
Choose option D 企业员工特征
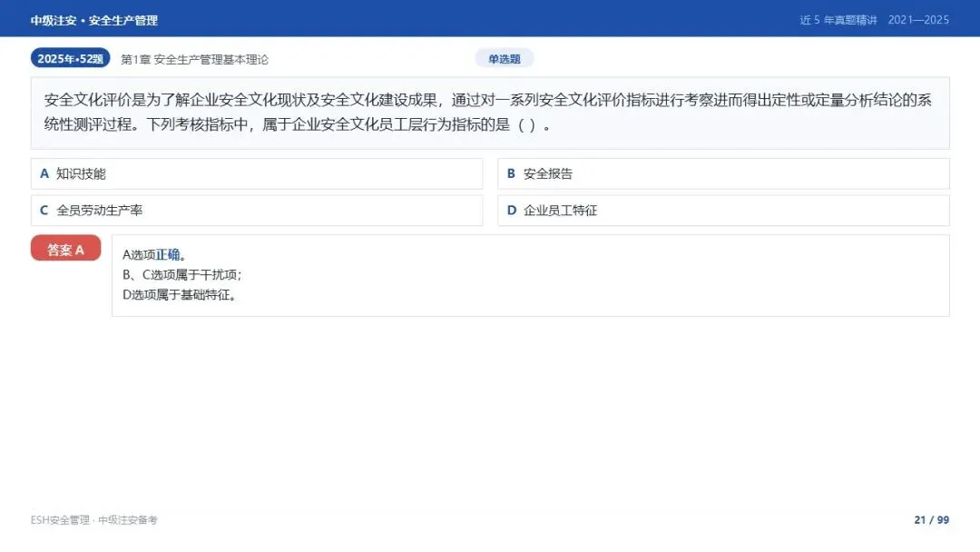[x=723, y=211]
